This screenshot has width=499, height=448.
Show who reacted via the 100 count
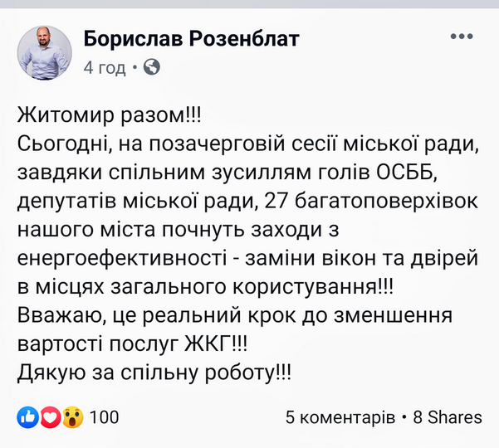[104, 417]
